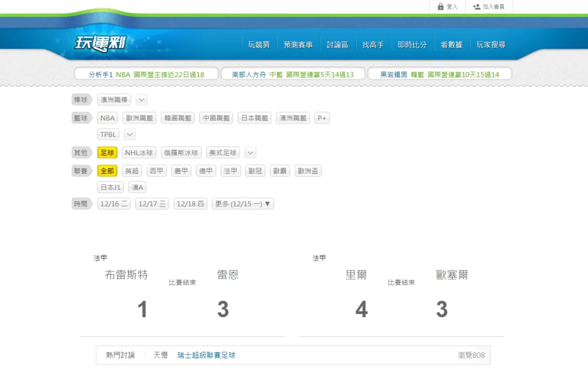Expand more basketball leagues next to TPBL
The image size is (588, 377).
[130, 134]
